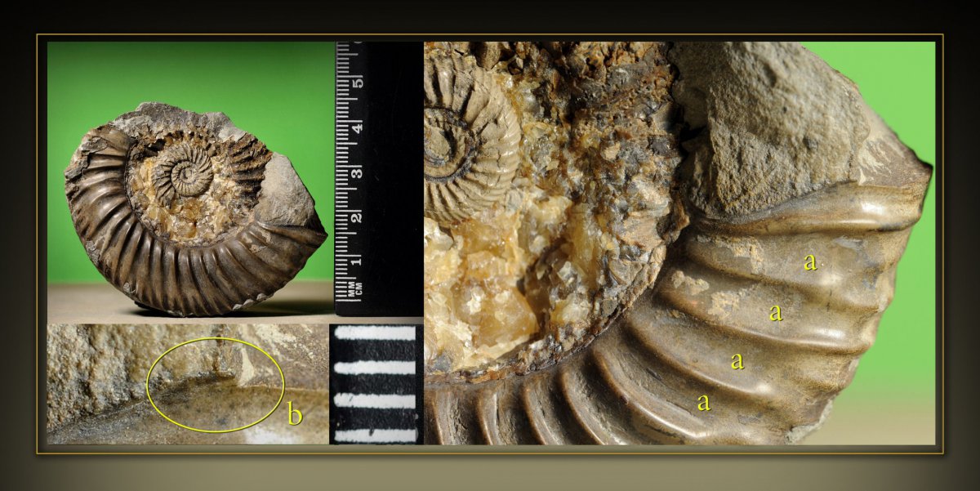This screenshot has height=491, width=980.
Task: Select the second 'a' label from top
Action: point(776,312)
